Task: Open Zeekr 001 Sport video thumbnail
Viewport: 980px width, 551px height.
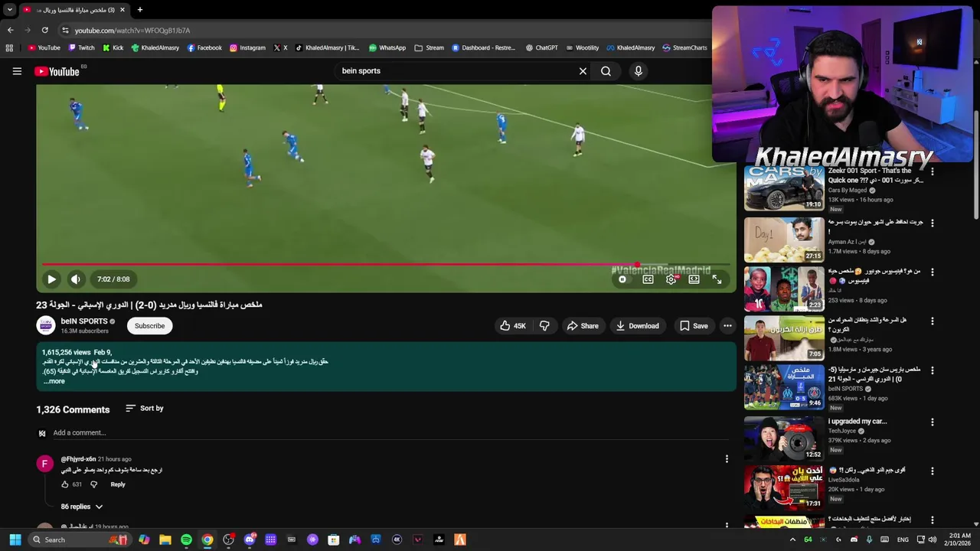Action: 784,188
